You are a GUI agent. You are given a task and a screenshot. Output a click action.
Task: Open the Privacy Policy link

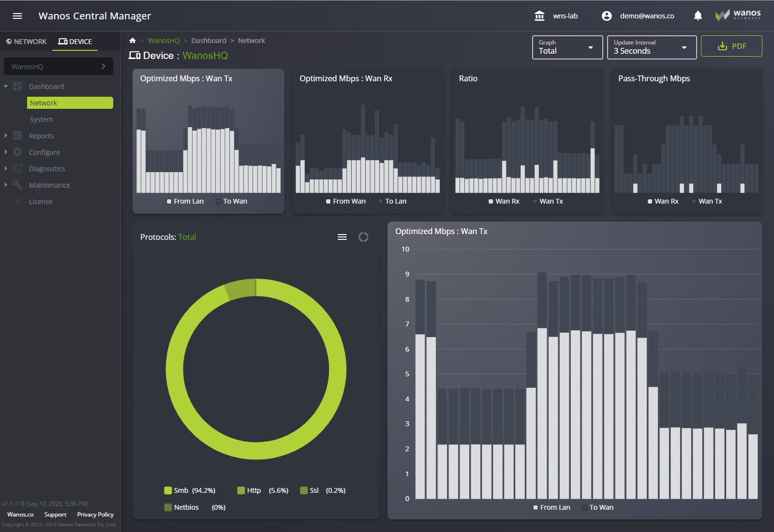click(x=95, y=515)
